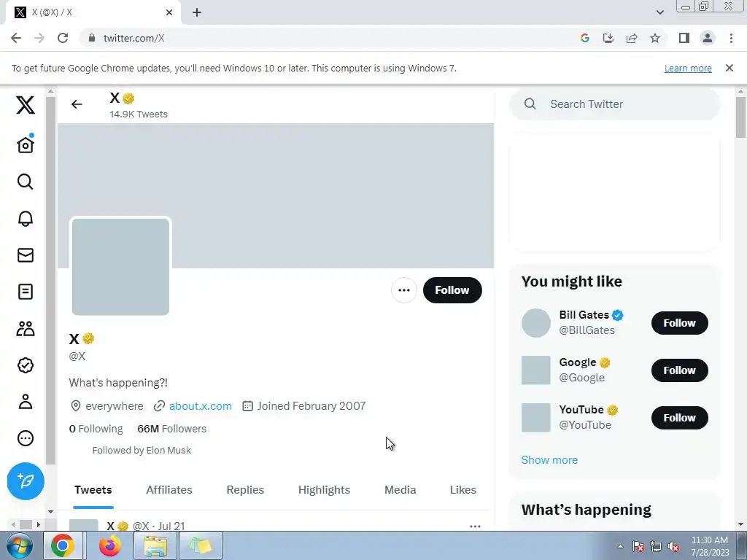Open Bill Gates avatar in suggestions
This screenshot has width=747, height=560.
(535, 323)
